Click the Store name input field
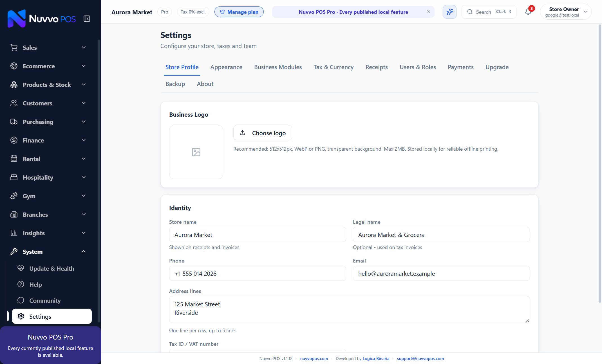The image size is (602, 364). (x=258, y=234)
